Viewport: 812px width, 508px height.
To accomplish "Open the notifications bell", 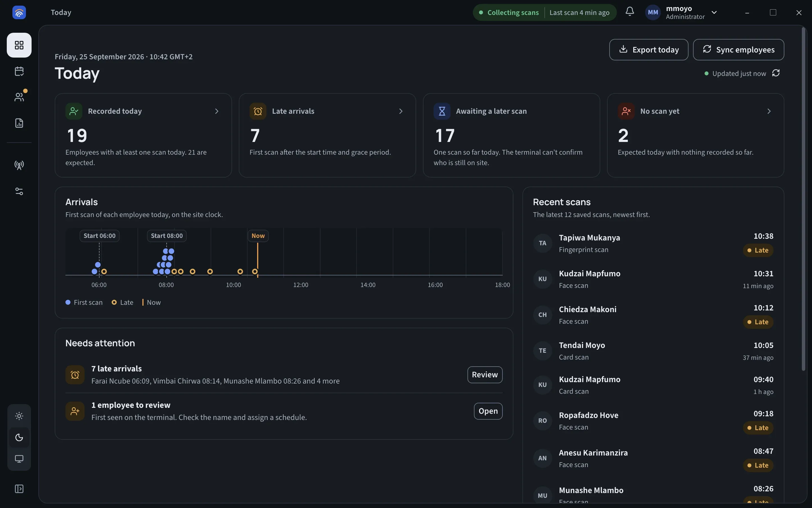I will pos(630,12).
